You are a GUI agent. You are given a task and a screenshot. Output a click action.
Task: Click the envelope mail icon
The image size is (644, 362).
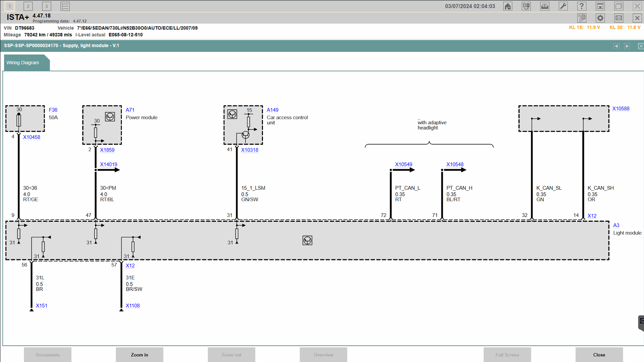[619, 18]
